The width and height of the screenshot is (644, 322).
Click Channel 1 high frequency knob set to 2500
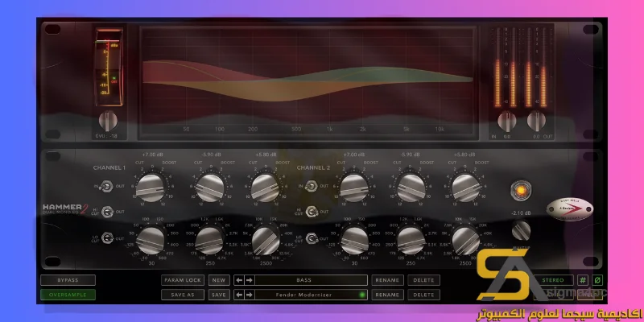pyautogui.click(x=266, y=240)
